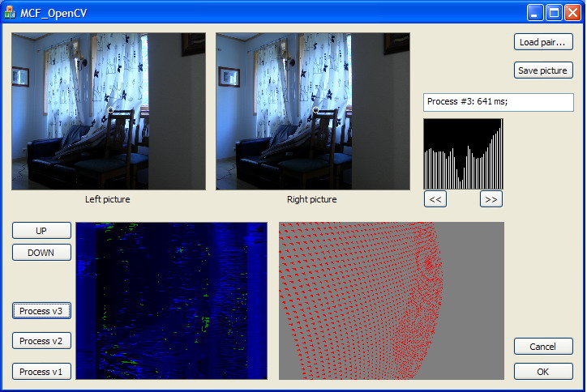This screenshot has width=587, height=392.
Task: Click the Load pair... button
Action: click(543, 42)
